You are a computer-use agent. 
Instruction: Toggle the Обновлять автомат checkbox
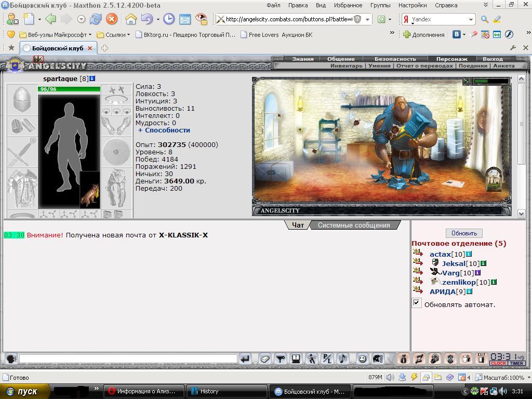(x=416, y=303)
